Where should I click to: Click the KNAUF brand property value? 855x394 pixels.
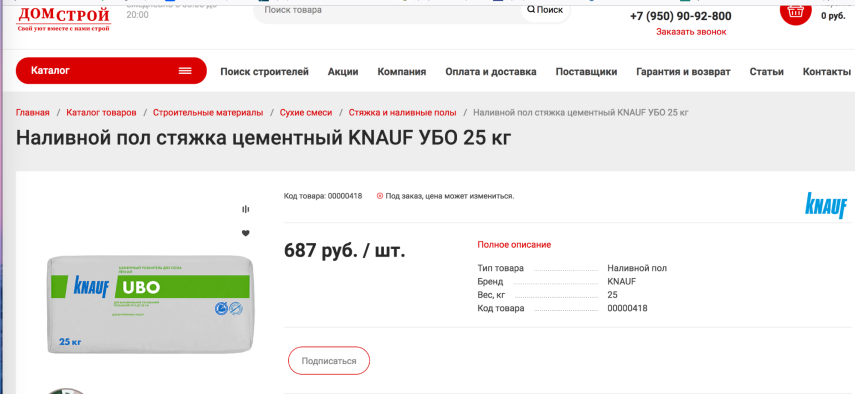(622, 282)
